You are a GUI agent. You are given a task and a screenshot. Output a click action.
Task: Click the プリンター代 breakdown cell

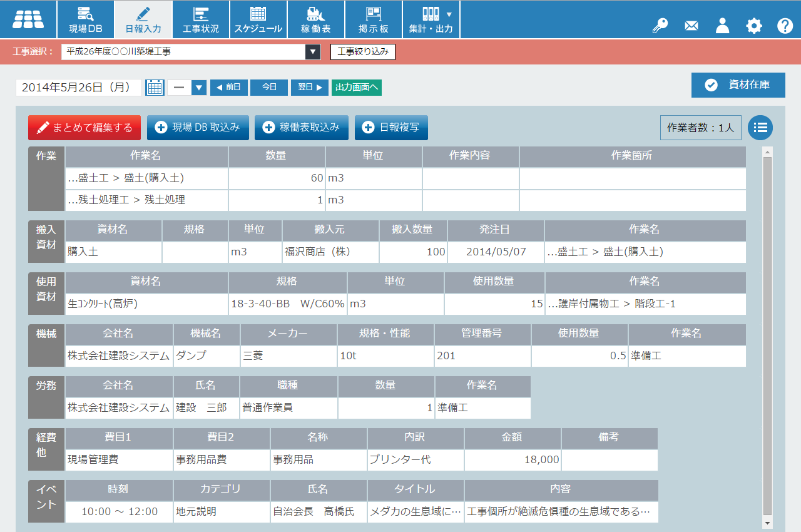coord(416,460)
